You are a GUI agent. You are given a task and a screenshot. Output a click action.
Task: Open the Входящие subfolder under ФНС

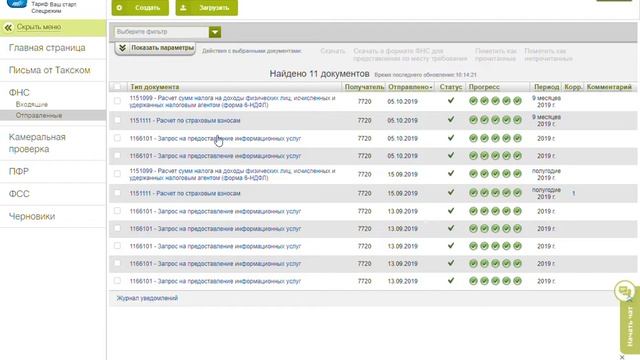32,104
